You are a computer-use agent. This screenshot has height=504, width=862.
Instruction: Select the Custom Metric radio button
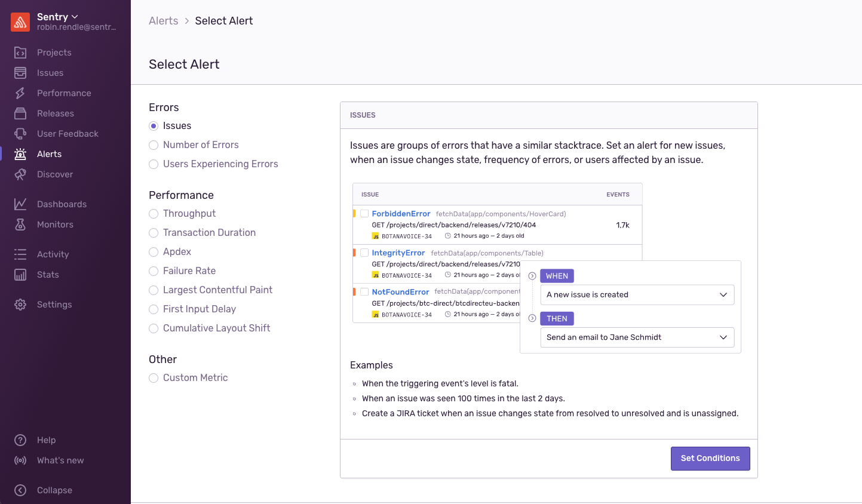click(x=154, y=378)
